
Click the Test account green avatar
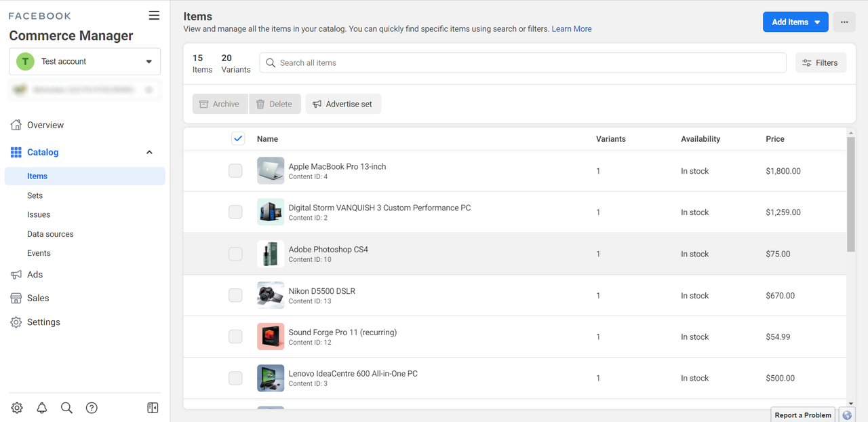25,61
